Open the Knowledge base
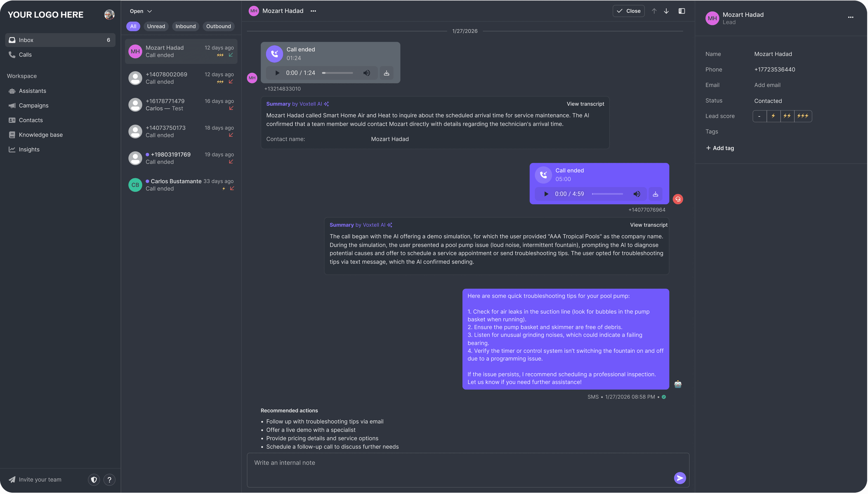The height and width of the screenshot is (494, 868). (x=40, y=134)
